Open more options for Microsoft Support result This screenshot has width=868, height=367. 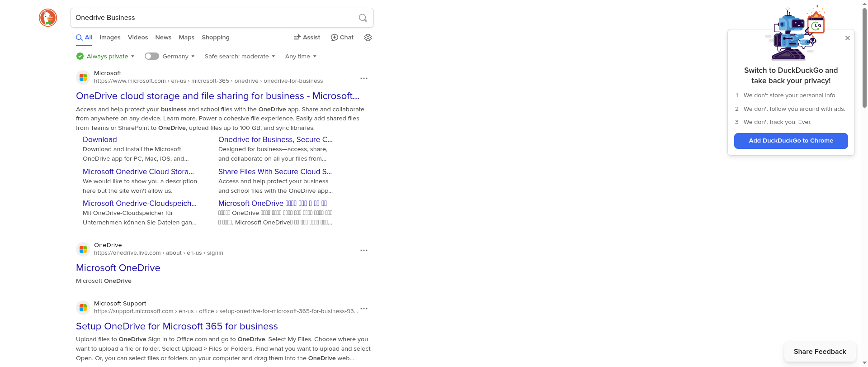pyautogui.click(x=364, y=309)
